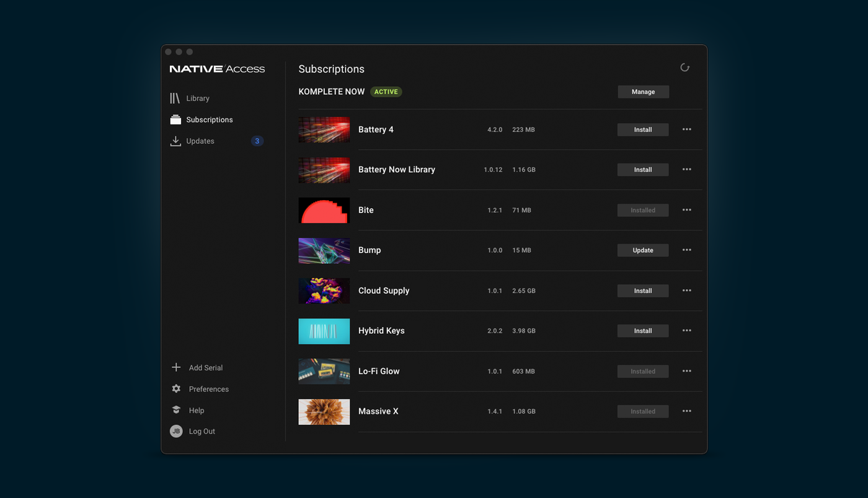
Task: Open the three-dot menu for Cloud Supply
Action: (x=686, y=290)
